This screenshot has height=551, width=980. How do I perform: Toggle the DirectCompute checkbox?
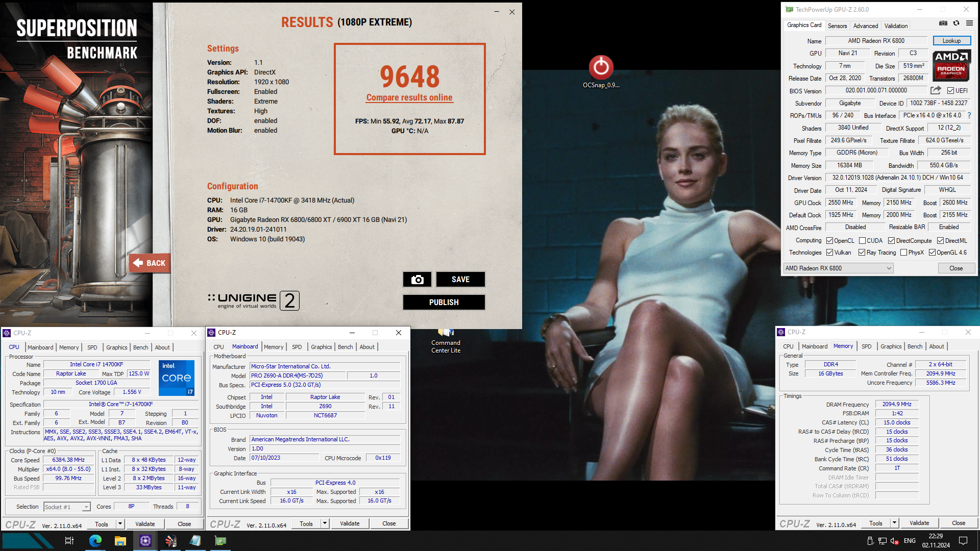tap(891, 241)
